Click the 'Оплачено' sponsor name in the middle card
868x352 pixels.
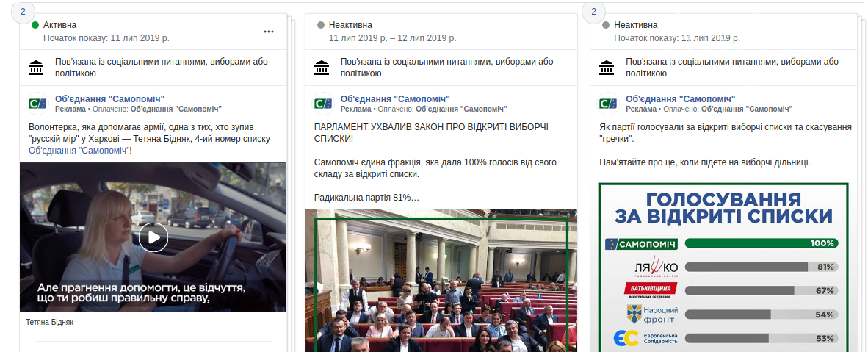[x=461, y=109]
